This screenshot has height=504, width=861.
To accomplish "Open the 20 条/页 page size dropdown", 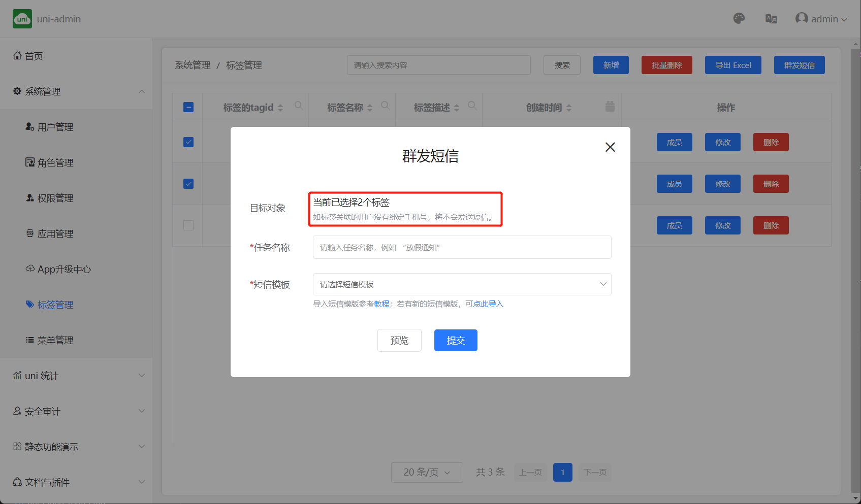I will coord(427,472).
